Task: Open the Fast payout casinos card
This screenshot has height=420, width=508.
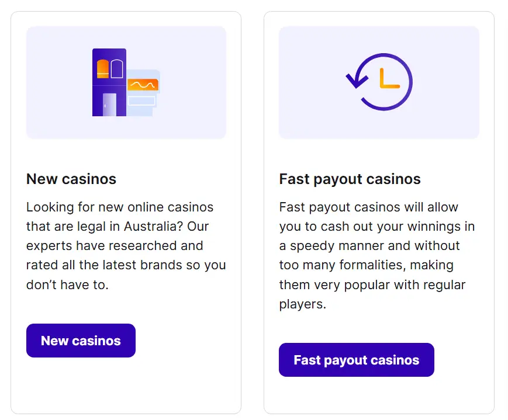Action: (x=356, y=360)
